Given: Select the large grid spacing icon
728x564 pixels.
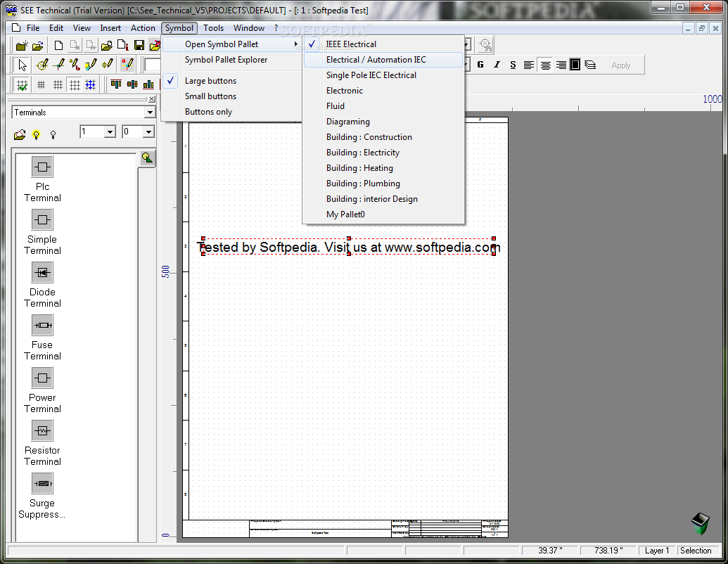Looking at the screenshot, I should point(75,85).
